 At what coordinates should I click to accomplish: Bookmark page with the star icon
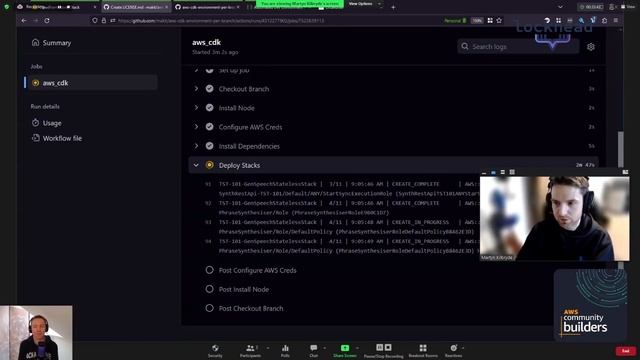[499, 20]
